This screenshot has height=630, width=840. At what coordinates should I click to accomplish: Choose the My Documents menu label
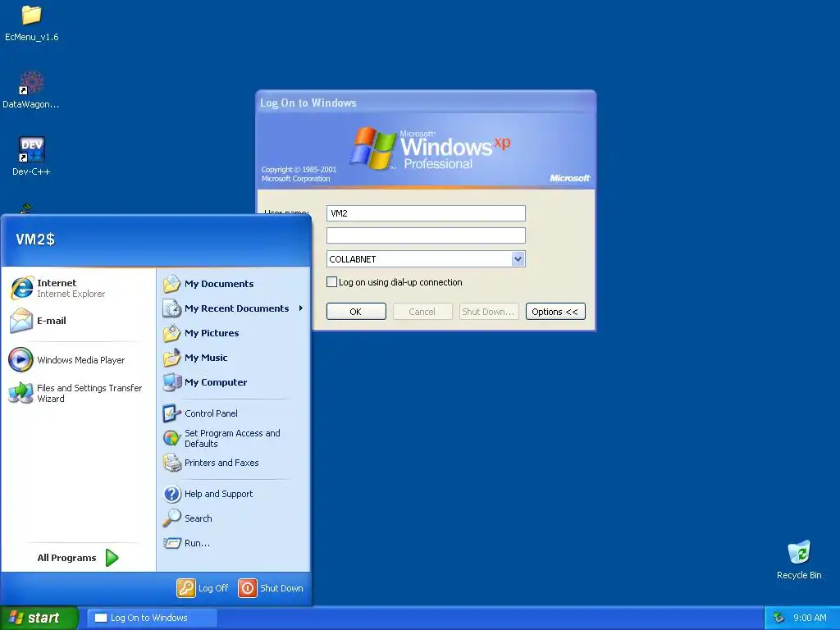[x=219, y=284]
